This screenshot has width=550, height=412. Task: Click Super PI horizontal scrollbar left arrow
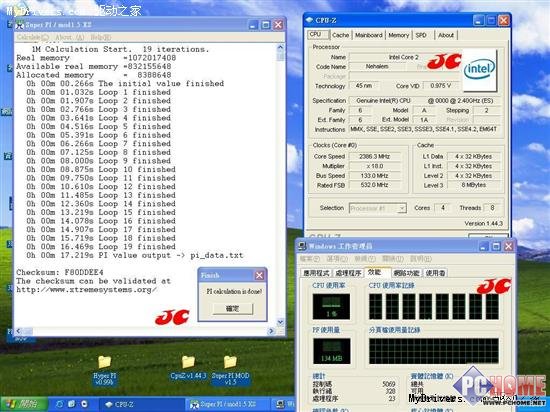pyautogui.click(x=18, y=331)
